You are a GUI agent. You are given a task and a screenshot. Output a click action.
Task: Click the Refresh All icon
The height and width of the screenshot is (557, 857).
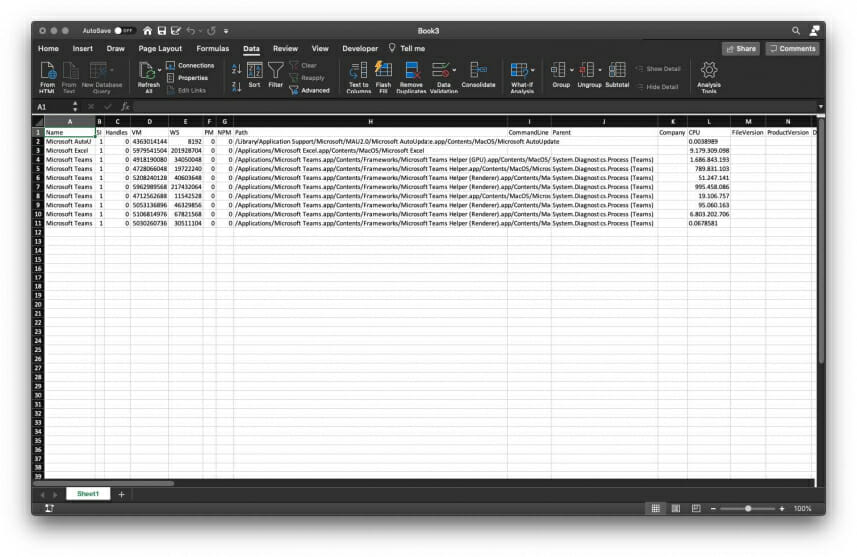pyautogui.click(x=146, y=71)
